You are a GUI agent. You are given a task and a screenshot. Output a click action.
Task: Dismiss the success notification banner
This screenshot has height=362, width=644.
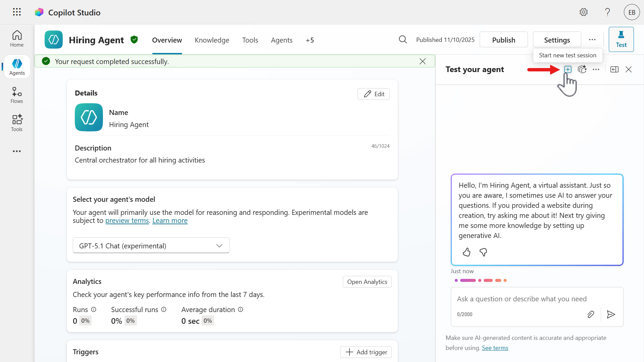tap(422, 61)
